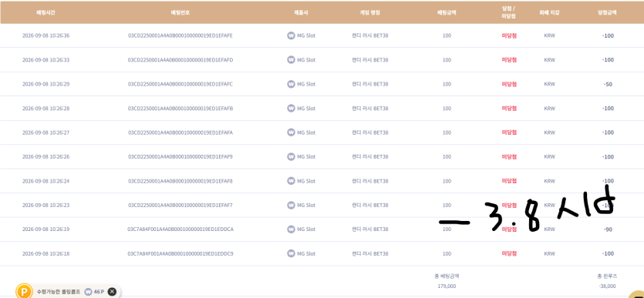
Task: Click the MG Slot icon in the 10:26:27 row
Action: click(291, 132)
